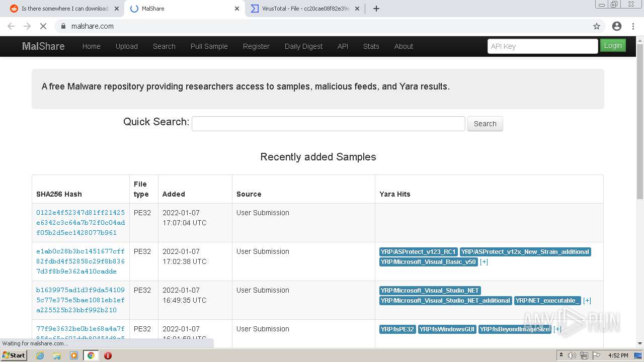Image resolution: width=644 pixels, height=362 pixels.
Task: Click YRP/IsWindowsGUI Yara tag
Action: pos(447,329)
